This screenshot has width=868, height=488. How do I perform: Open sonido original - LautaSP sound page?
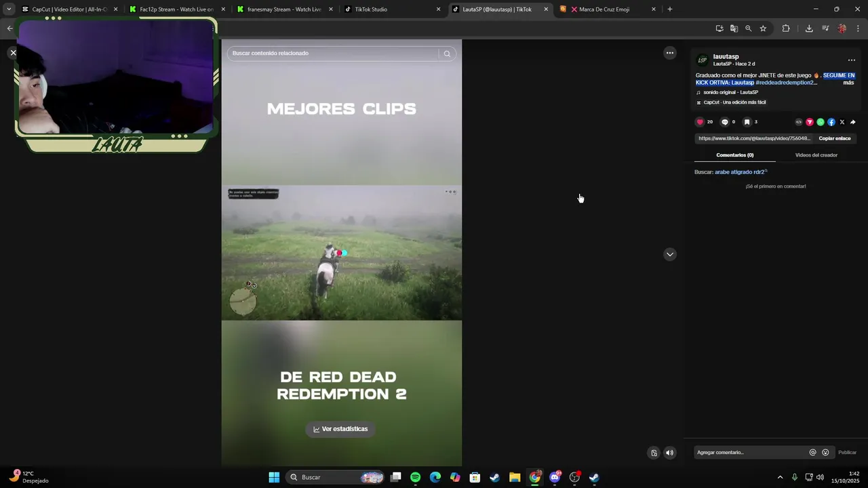point(730,92)
